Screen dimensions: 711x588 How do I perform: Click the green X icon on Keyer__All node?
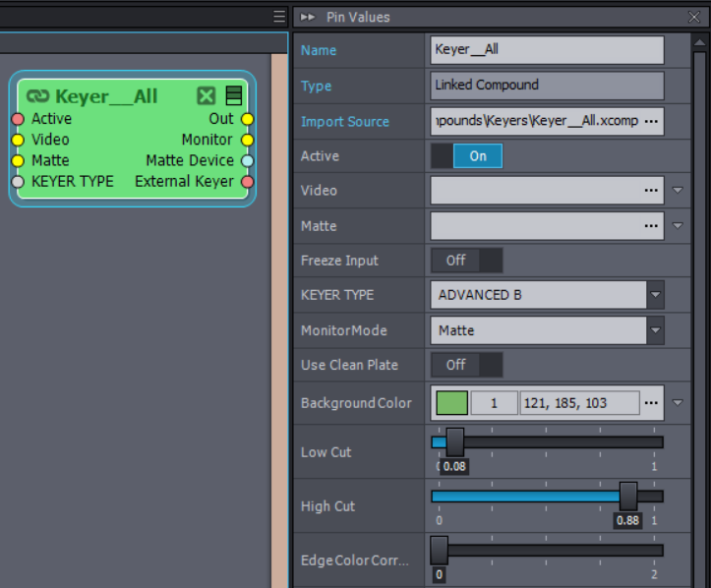pos(206,95)
